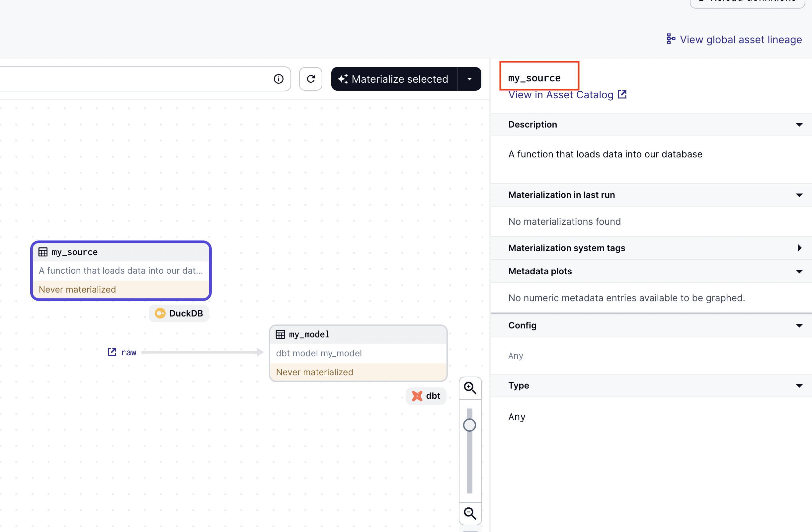Click the lineage icon beside View global asset lineage
Screen dimensions: 812x532
point(670,39)
